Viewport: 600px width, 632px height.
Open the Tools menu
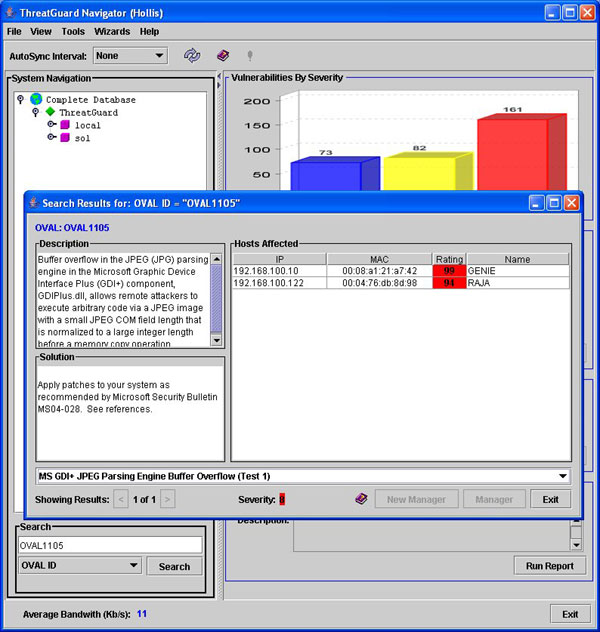73,32
